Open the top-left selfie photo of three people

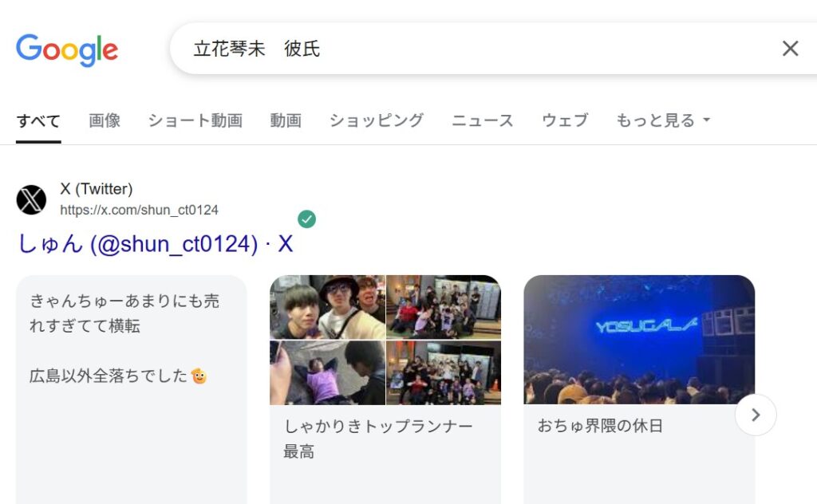tap(327, 307)
